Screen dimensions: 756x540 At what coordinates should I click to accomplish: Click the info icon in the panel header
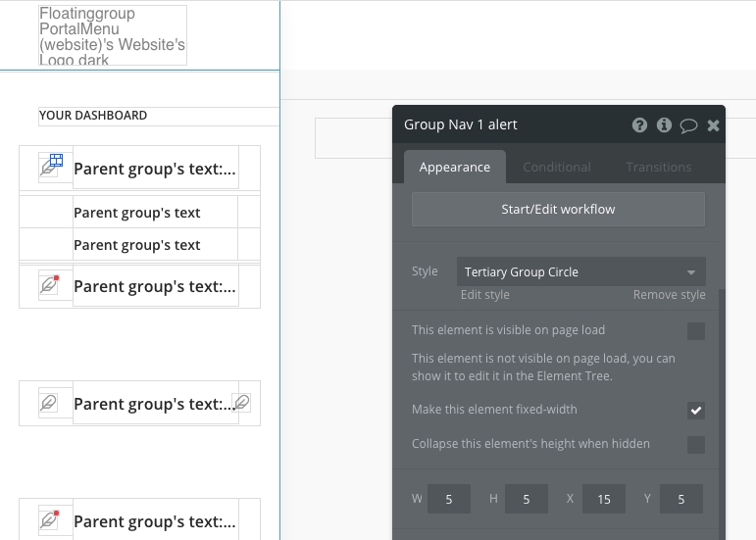click(x=664, y=125)
